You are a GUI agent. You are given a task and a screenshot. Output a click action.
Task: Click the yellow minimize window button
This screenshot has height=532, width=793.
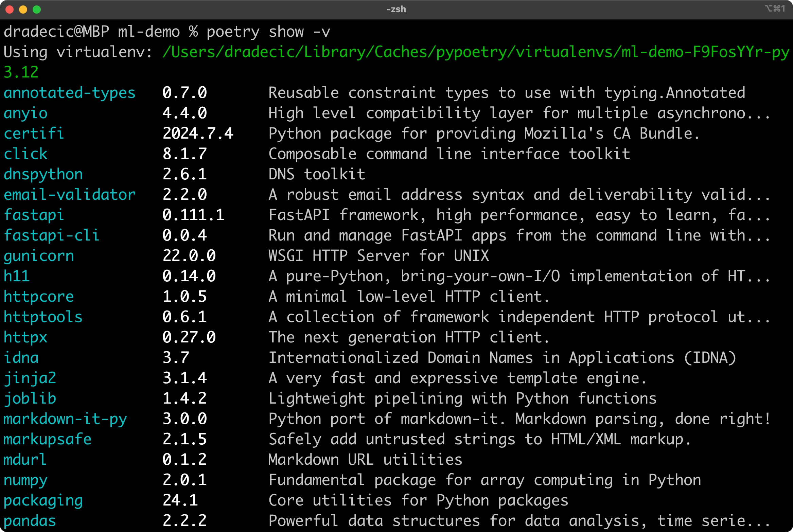coord(23,10)
